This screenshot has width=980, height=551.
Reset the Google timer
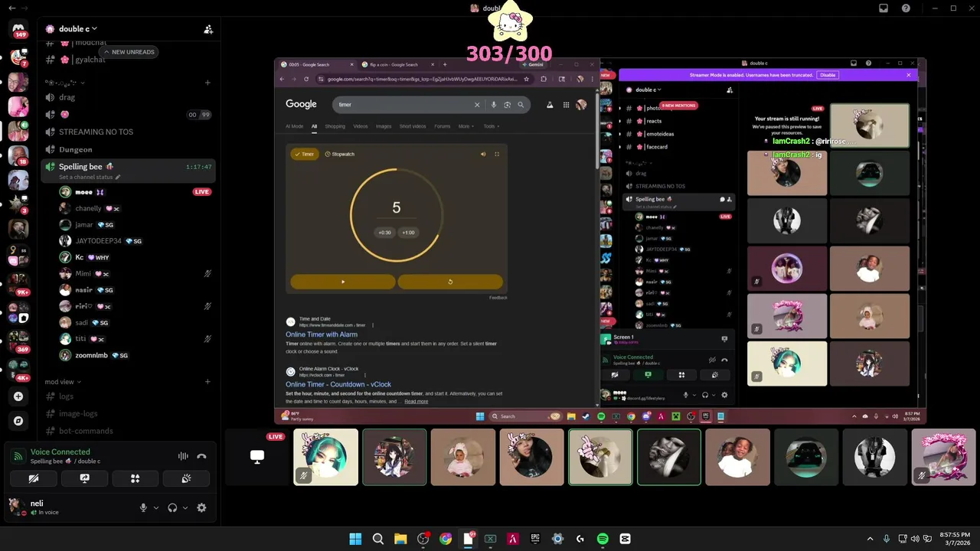450,282
